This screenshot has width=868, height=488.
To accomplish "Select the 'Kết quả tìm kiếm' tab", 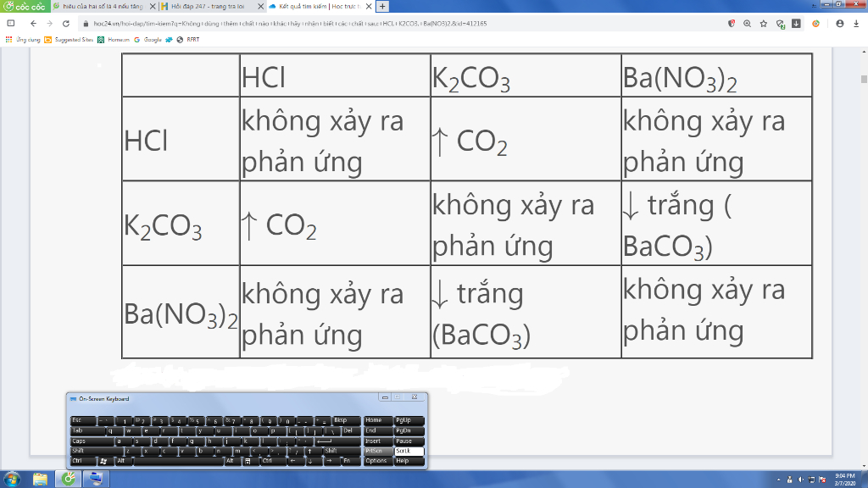I will [x=320, y=7].
